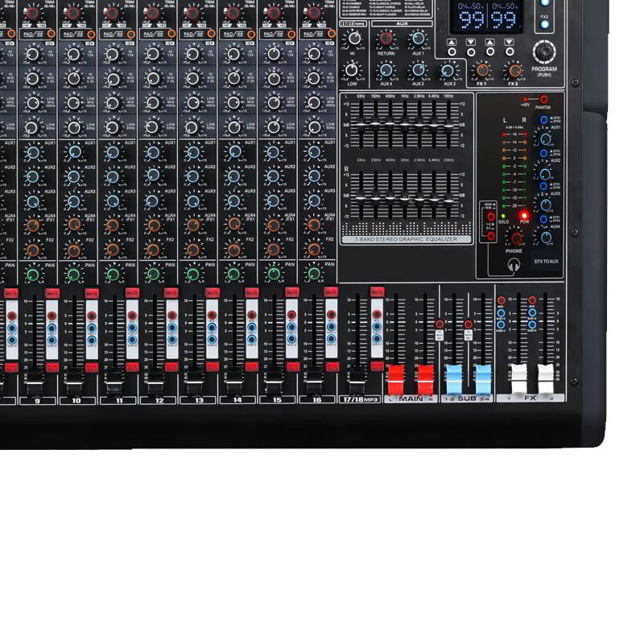This screenshot has width=644, height=644.
Task: Click the 17/18 MP3 channel label
Action: (359, 399)
